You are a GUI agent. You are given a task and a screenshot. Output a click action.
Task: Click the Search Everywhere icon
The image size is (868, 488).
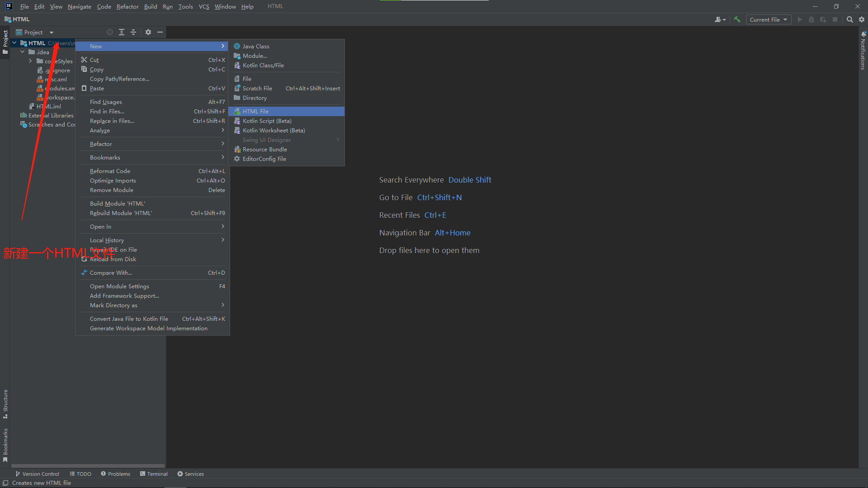pos(849,20)
